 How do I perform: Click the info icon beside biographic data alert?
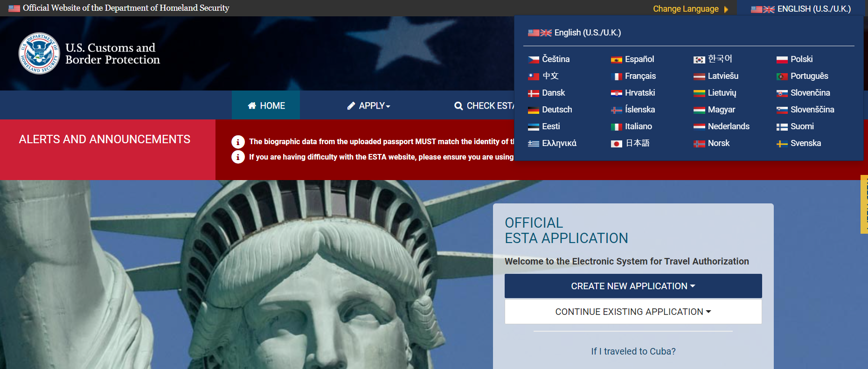pos(238,142)
